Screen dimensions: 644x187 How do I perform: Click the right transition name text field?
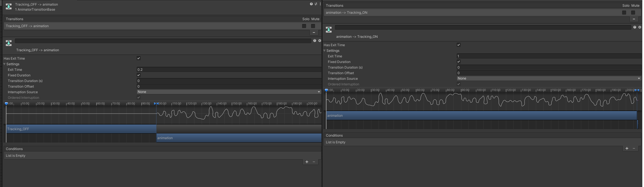click(x=483, y=27)
